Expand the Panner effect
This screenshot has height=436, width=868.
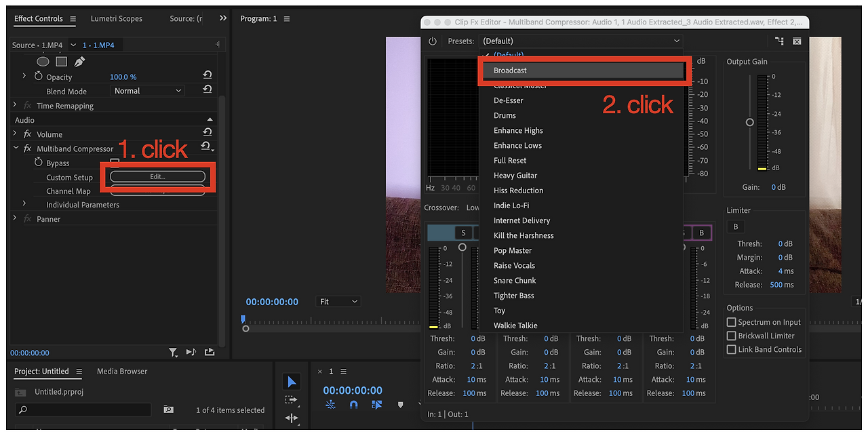[x=15, y=218]
